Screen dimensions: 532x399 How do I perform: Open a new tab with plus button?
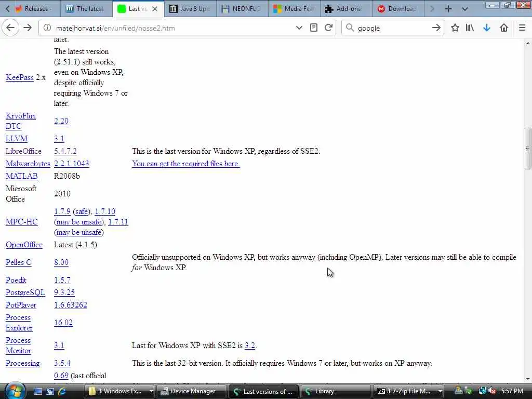coord(448,9)
